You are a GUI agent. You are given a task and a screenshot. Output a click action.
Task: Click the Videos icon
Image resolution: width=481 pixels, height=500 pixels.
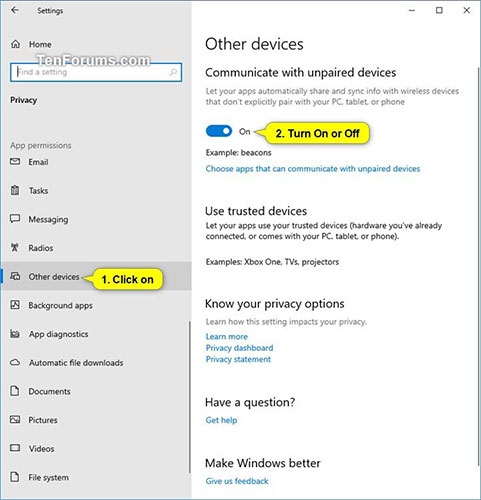click(15, 448)
